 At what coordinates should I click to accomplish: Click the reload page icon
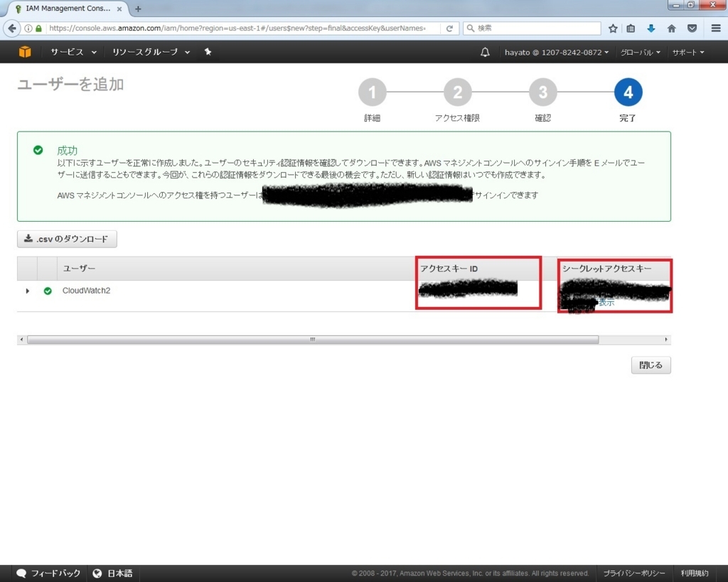[x=449, y=28]
